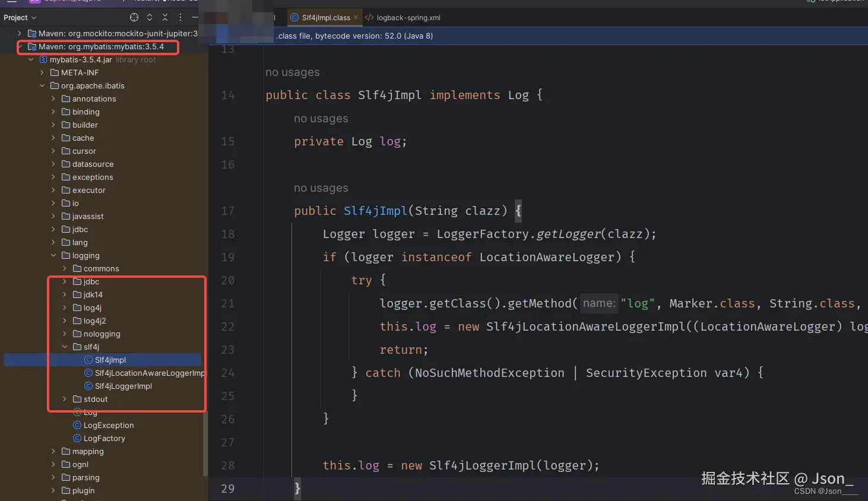Select the io package in tree
The width and height of the screenshot is (868, 501).
(75, 203)
